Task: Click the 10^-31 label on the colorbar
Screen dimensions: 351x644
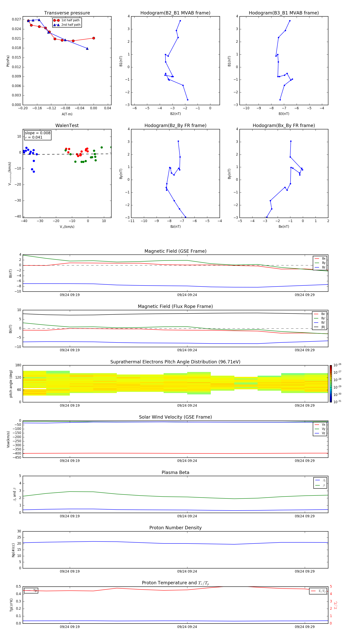Action: (337, 402)
